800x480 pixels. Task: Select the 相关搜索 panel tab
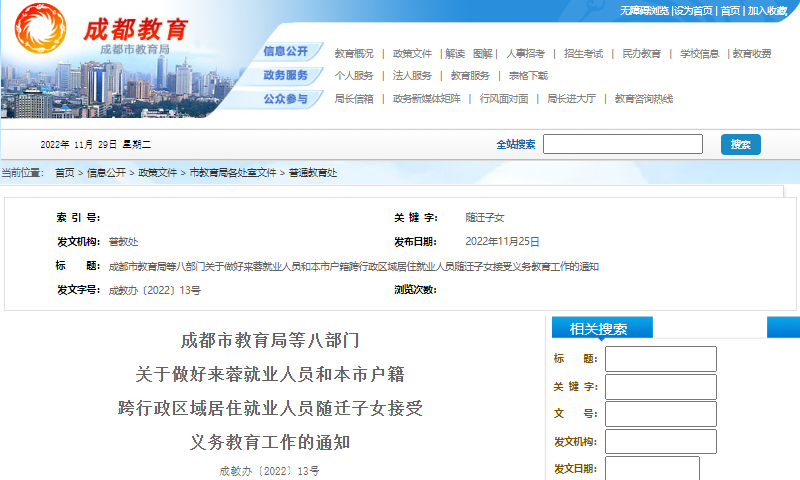[602, 327]
